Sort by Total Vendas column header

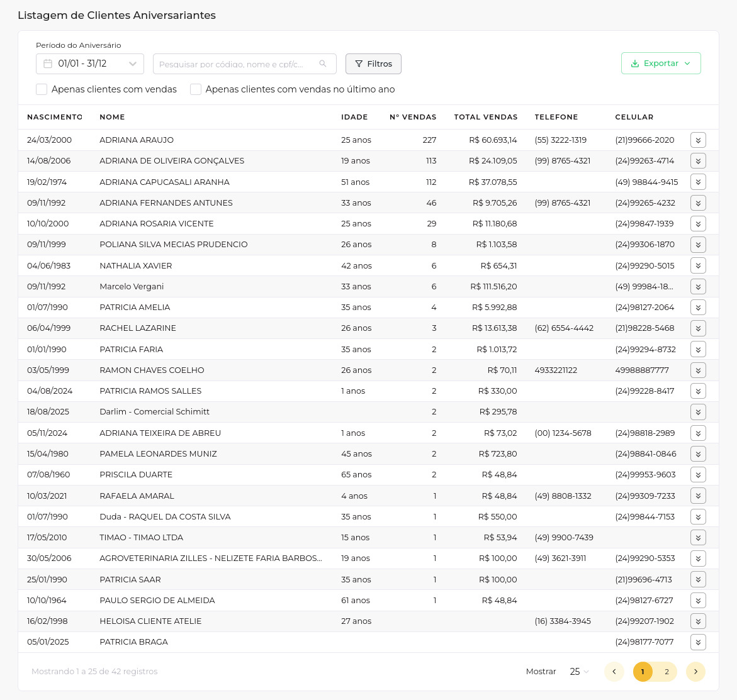tap(485, 117)
